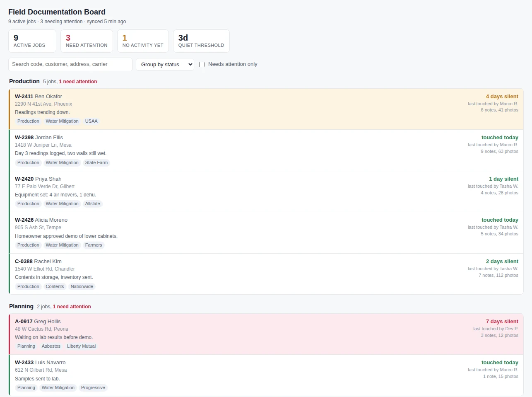
Task: Open job W-2433 Luis Navarro
Action: pos(266,375)
